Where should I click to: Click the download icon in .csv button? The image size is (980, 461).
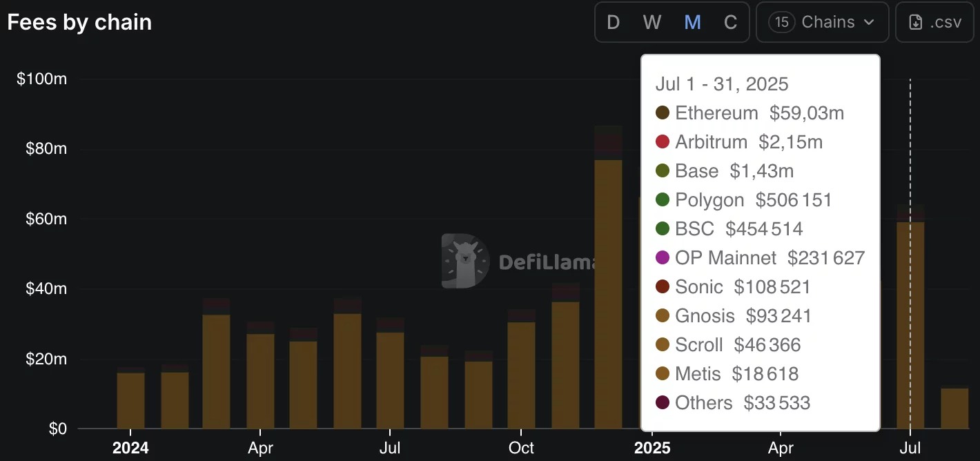pos(915,23)
